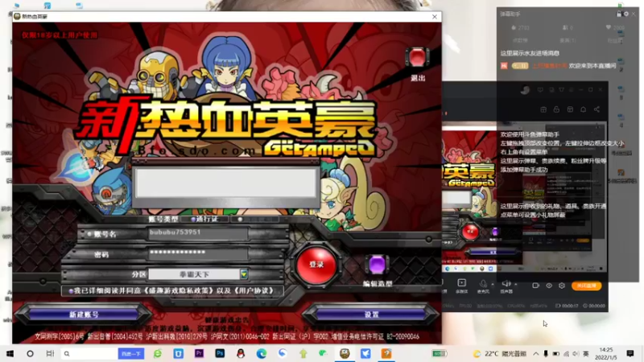Expand the speaker volume arrow in streaming bar
Screen dimensions: 644x362
[x=515, y=284]
